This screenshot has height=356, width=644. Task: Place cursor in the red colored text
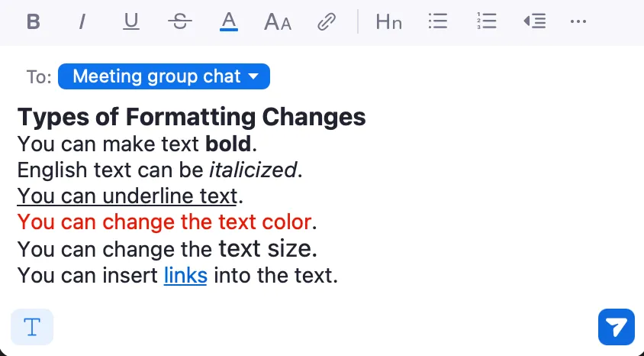click(164, 222)
